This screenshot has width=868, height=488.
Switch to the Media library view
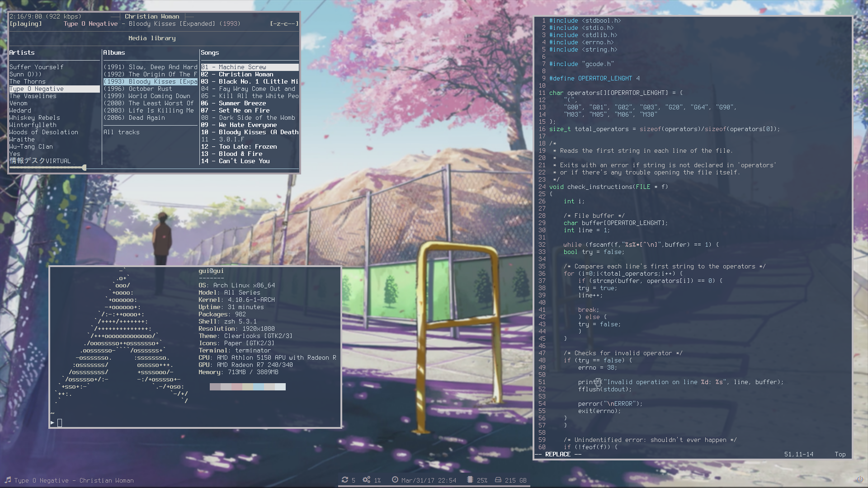pyautogui.click(x=152, y=38)
